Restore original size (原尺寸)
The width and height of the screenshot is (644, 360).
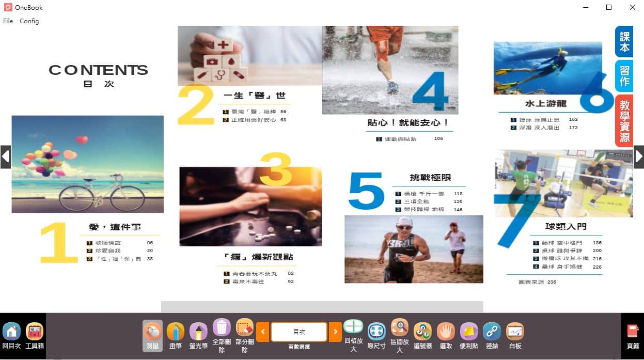pos(376,336)
